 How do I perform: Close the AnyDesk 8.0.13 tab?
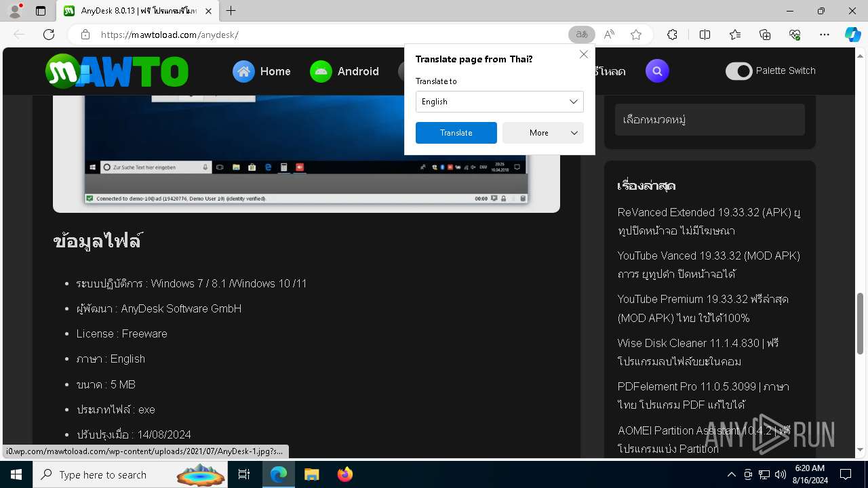[x=208, y=11]
